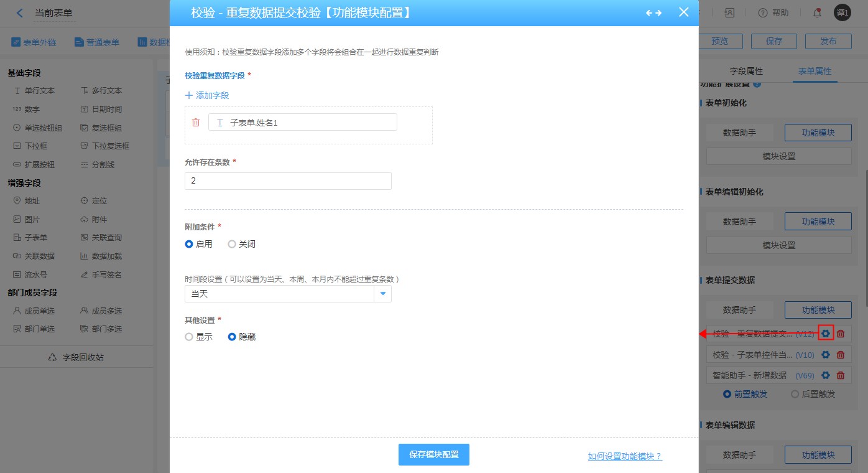Open settings gear for 校验-重复数据提交 module
This screenshot has width=868, height=473.
point(826,334)
